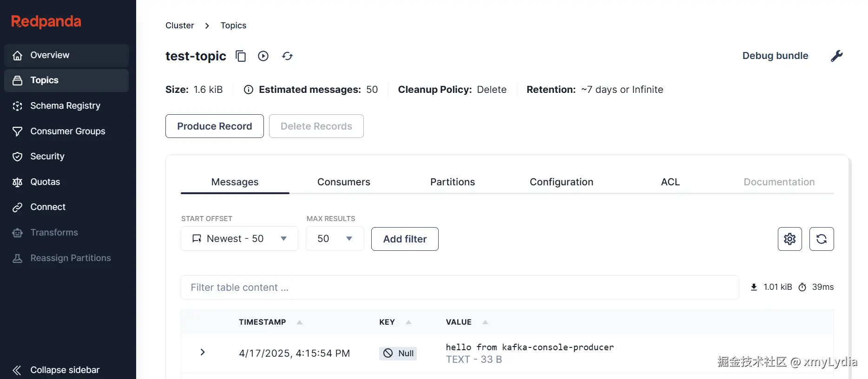Viewport: 868px width, 379px height.
Task: Click the Add filter button
Action: click(405, 239)
